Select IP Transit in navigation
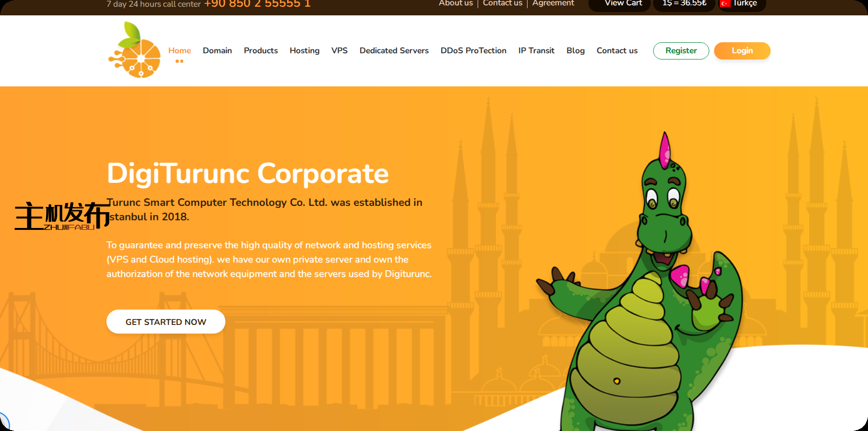 click(536, 50)
